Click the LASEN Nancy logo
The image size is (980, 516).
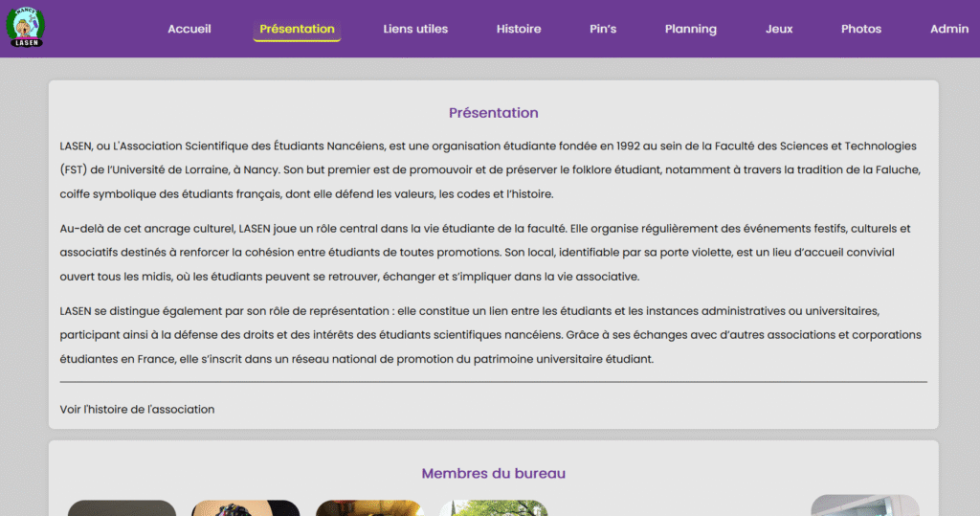click(26, 28)
